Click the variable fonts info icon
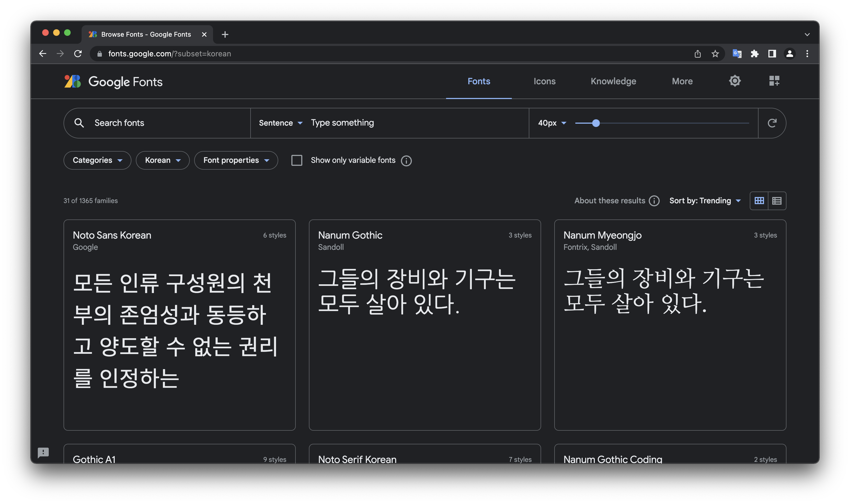Viewport: 850px width, 504px height. pos(406,161)
